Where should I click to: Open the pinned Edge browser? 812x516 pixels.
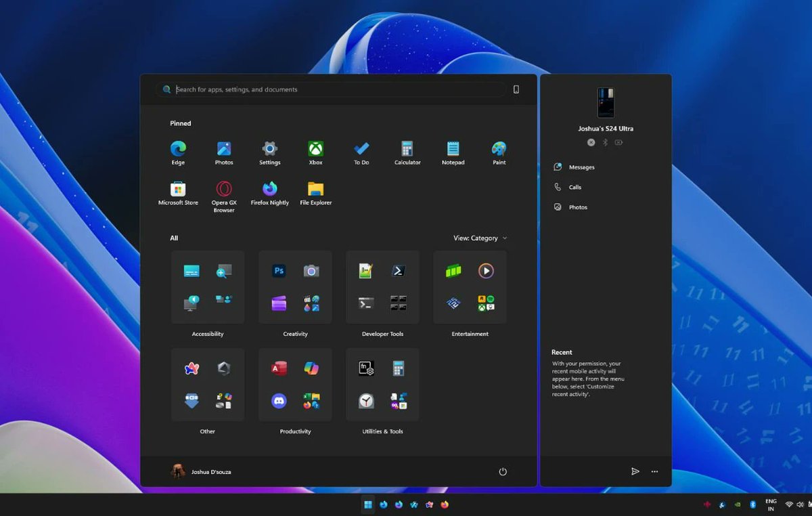[x=178, y=153]
